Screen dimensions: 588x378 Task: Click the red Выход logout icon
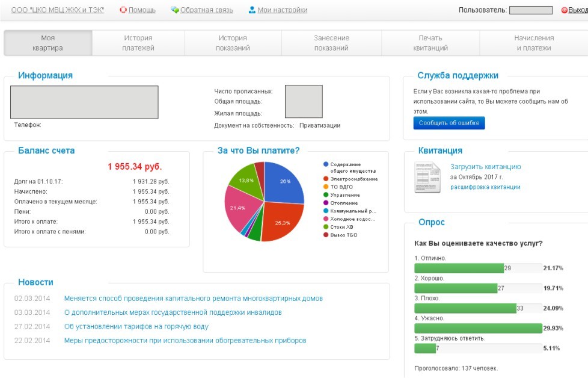coord(564,10)
